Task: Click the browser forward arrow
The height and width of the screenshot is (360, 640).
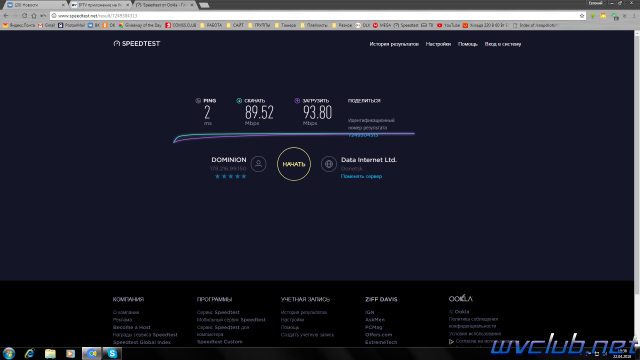Action: tap(15, 16)
